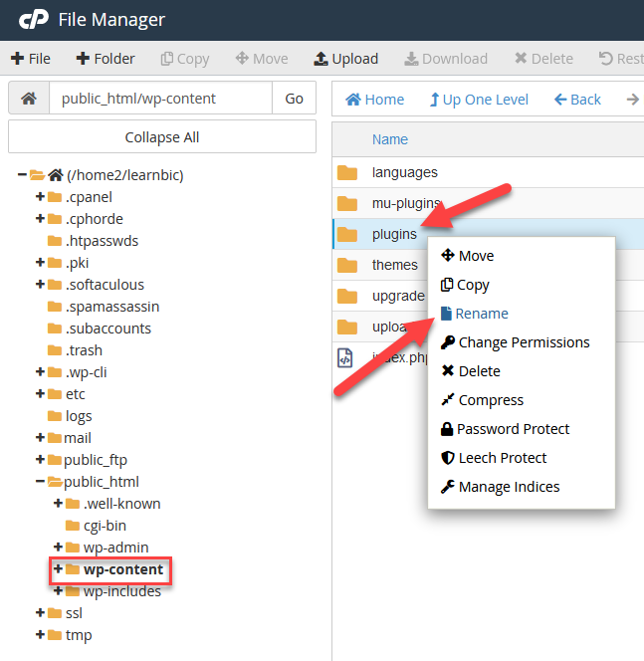Expand the .cphorde tree folder

[41, 218]
